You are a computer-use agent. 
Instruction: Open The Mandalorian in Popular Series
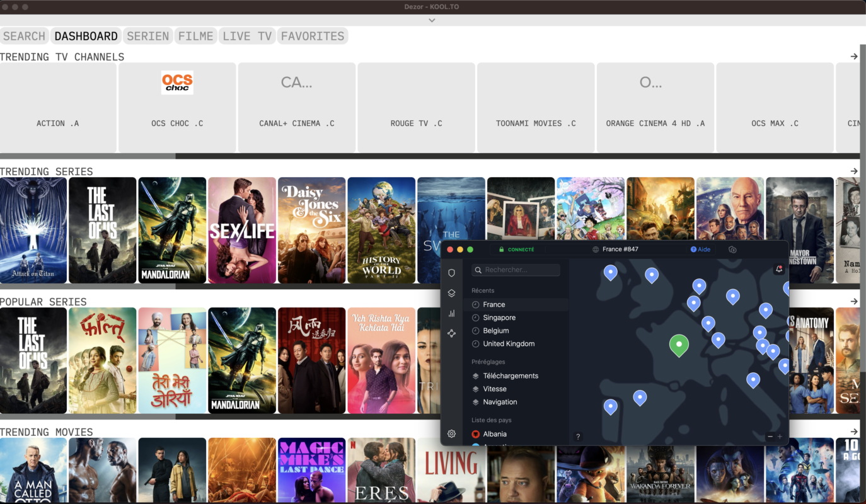coord(242,360)
